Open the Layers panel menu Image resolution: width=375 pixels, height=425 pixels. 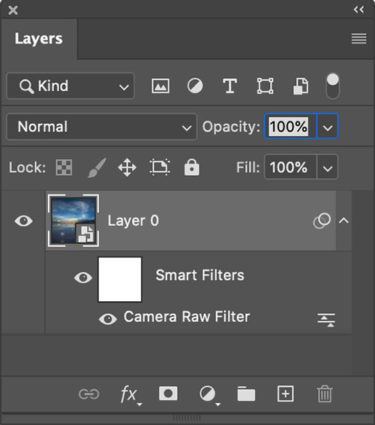click(x=359, y=38)
